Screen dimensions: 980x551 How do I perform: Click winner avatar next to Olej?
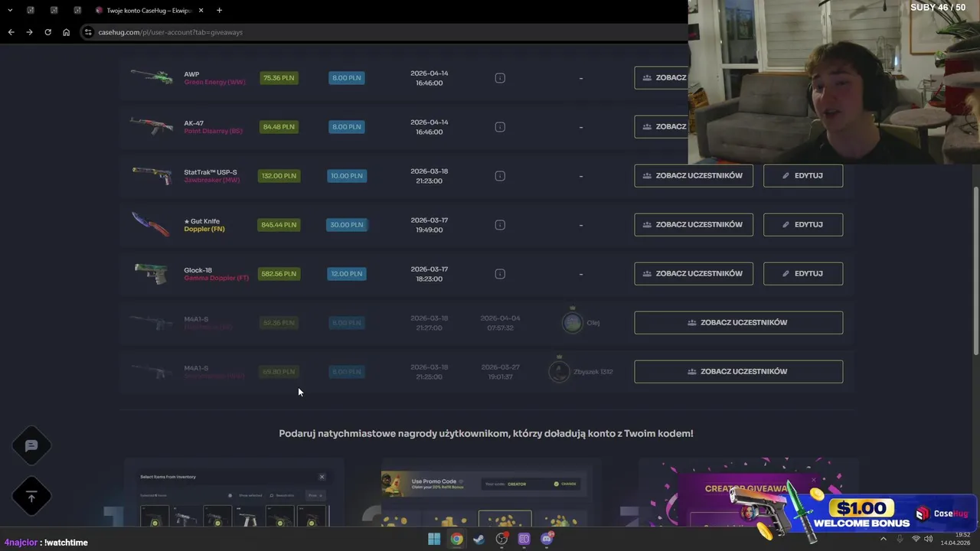coord(572,322)
